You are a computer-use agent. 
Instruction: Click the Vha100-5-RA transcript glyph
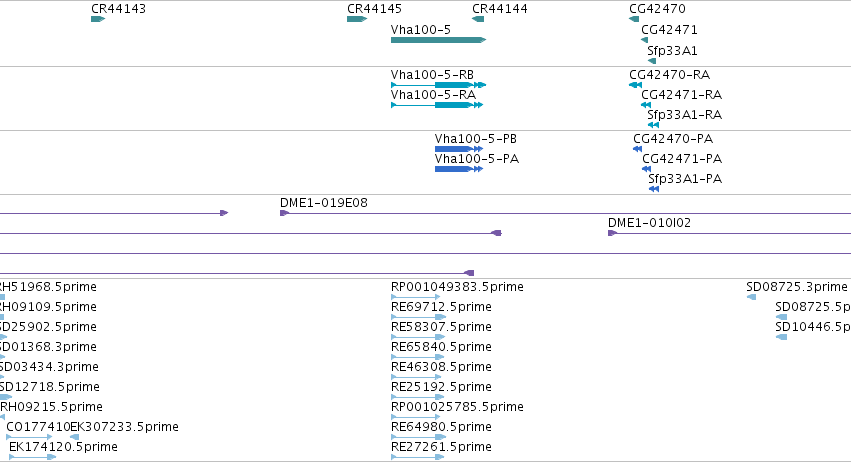pyautogui.click(x=437, y=105)
